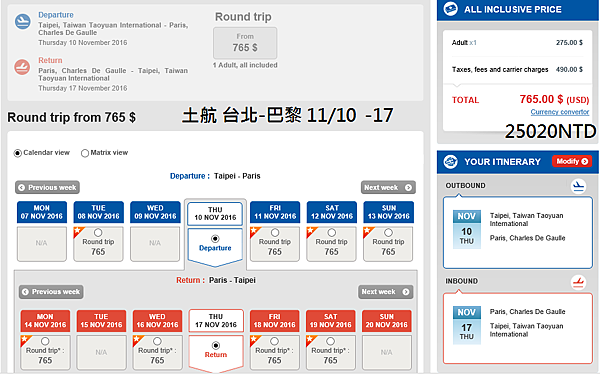Click the star badge on TUE 08 NOV fare
Viewport: 600px width, 374px height.
[78, 231]
